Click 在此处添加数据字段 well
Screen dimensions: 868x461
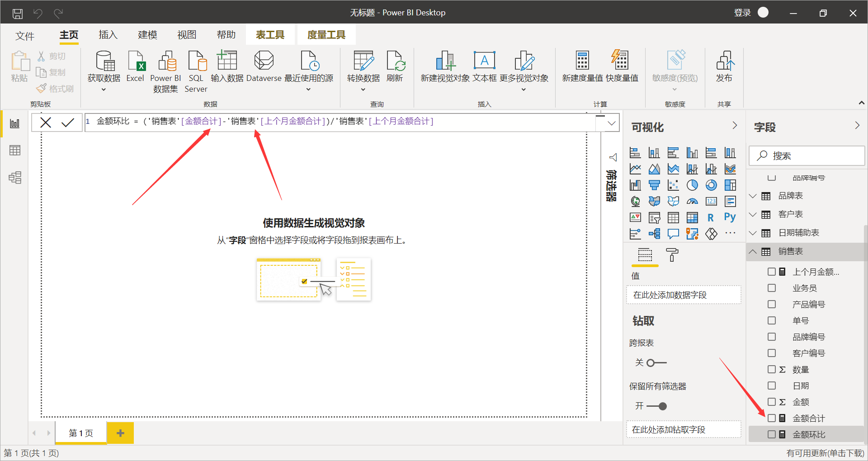pos(684,295)
